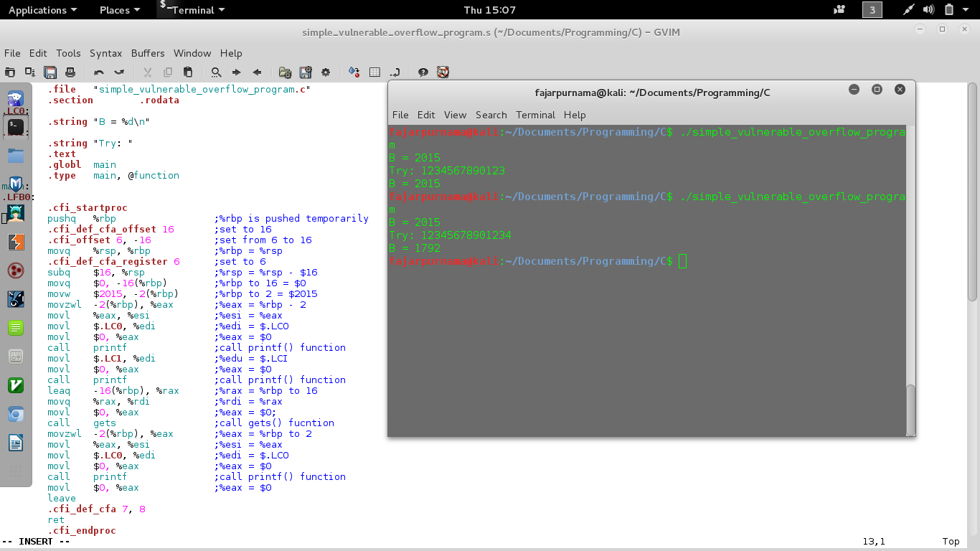Open the Applications dropdown menu
980x551 pixels.
pos(42,10)
